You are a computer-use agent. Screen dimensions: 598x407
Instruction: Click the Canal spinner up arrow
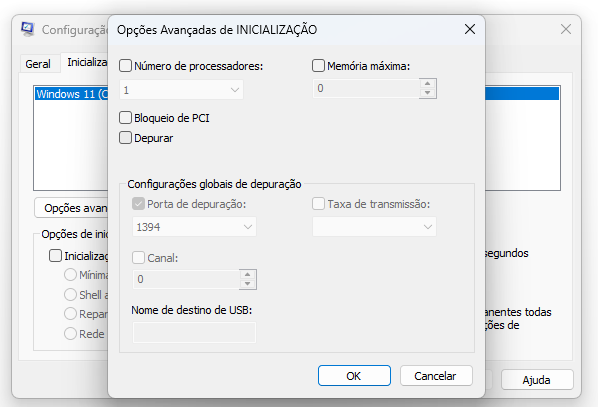coord(248,275)
